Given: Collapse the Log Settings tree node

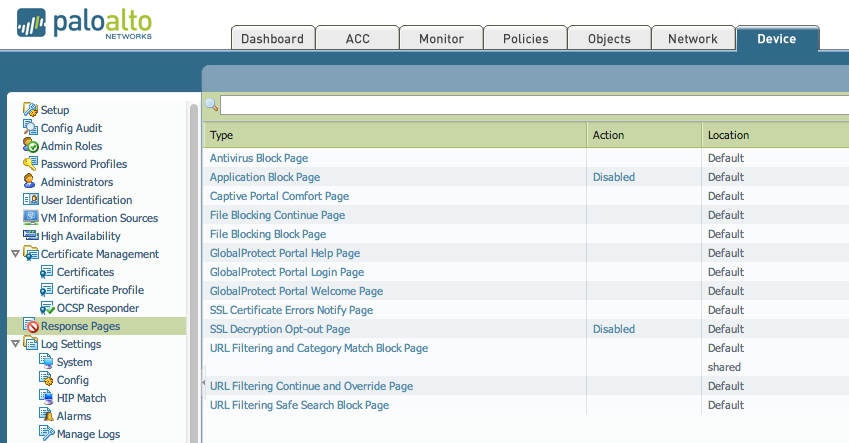Looking at the screenshot, I should click(13, 344).
